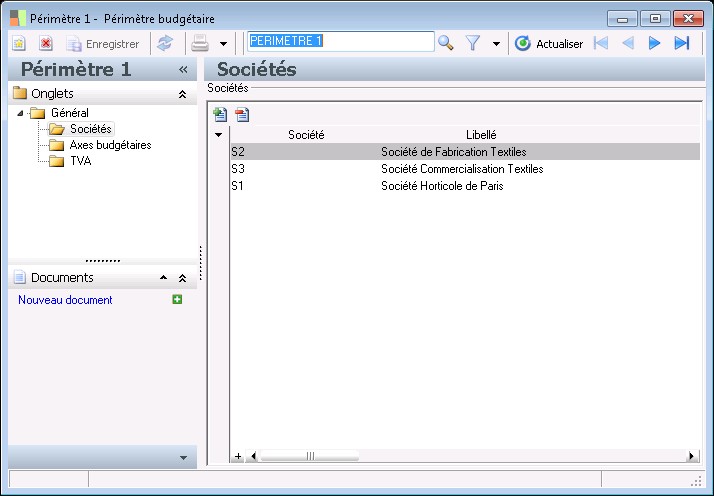Select Société Commercialisation Textiles cell
This screenshot has width=714, height=496.
(x=462, y=169)
